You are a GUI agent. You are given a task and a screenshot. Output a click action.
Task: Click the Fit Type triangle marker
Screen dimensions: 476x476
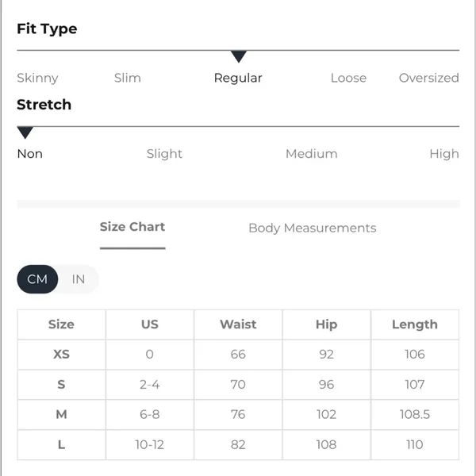pyautogui.click(x=238, y=57)
